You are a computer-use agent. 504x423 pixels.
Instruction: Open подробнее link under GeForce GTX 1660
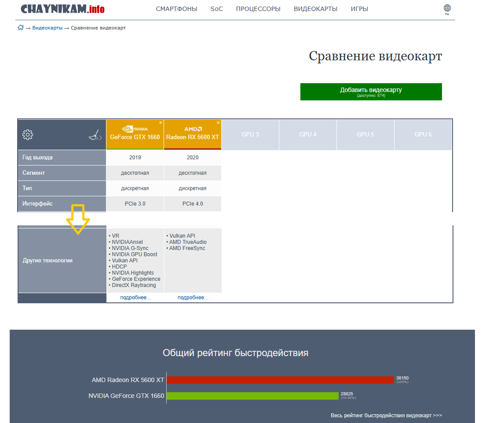[135, 298]
